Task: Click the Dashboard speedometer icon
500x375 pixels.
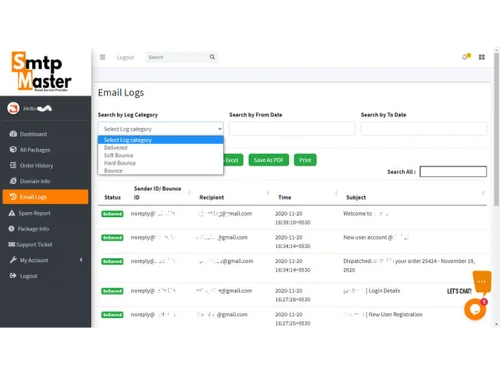Action: (13, 134)
